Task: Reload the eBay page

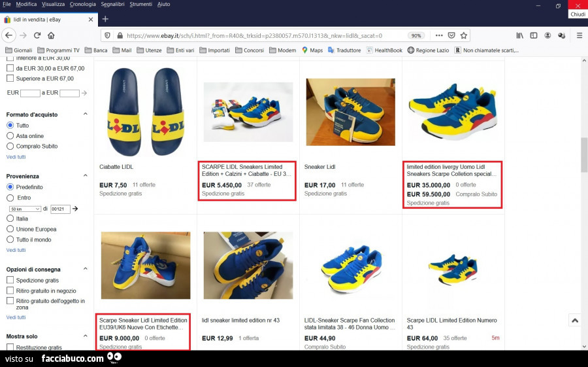Action: (x=37, y=35)
